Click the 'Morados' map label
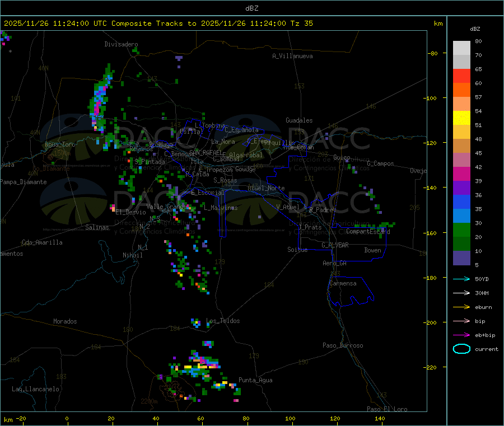Viewport: 504px width, 426px height. click(x=65, y=321)
